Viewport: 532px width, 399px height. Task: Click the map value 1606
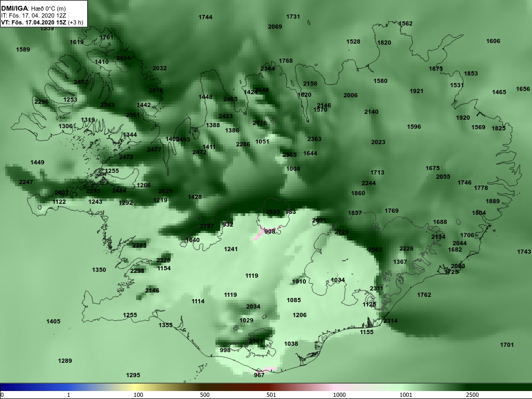pos(493,41)
